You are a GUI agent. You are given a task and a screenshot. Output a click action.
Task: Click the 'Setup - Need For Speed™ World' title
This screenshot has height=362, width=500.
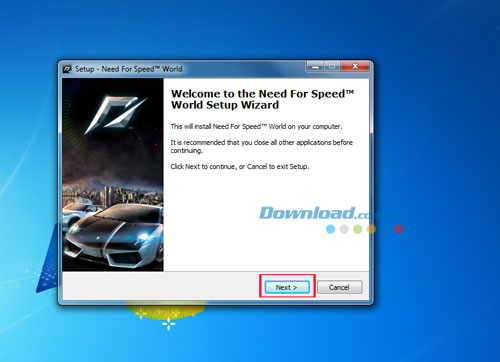pos(128,69)
